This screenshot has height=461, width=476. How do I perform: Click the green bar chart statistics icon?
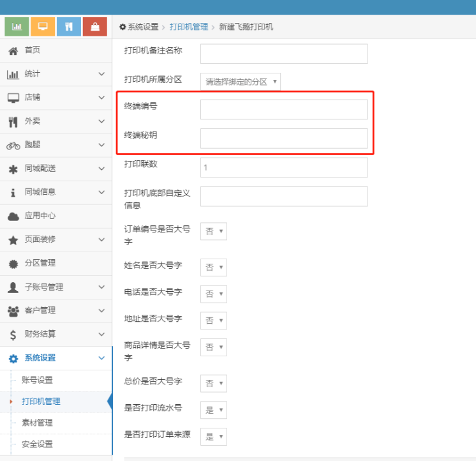17,27
